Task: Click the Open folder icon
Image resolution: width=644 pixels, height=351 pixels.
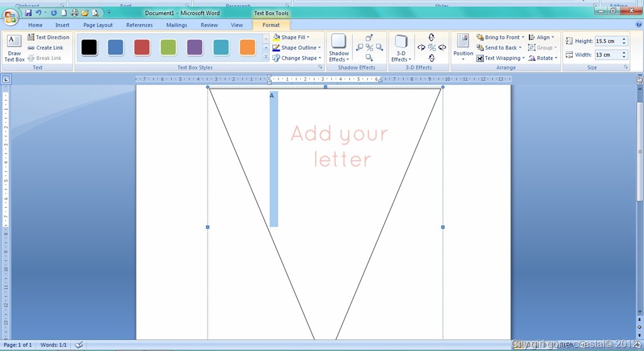Action: click(x=85, y=13)
